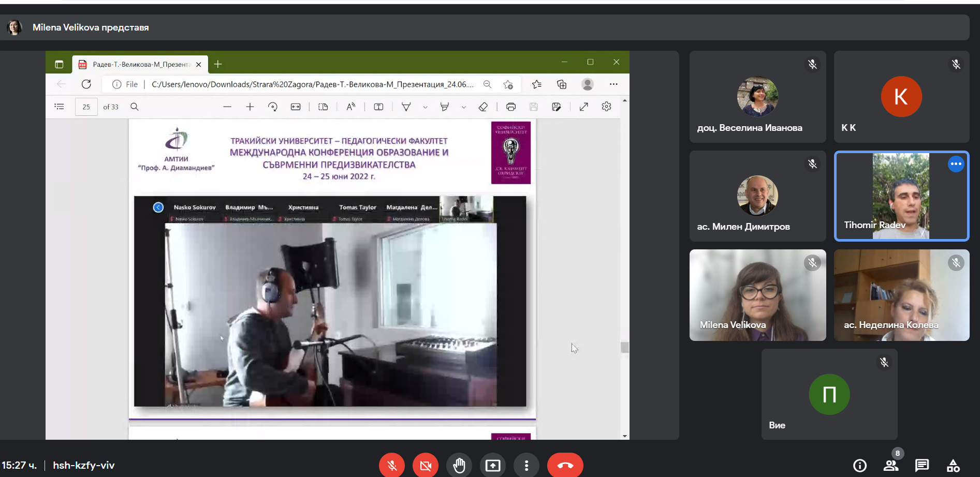This screenshot has height=477, width=980.
Task: Add this page to favorites
Action: [x=508, y=84]
